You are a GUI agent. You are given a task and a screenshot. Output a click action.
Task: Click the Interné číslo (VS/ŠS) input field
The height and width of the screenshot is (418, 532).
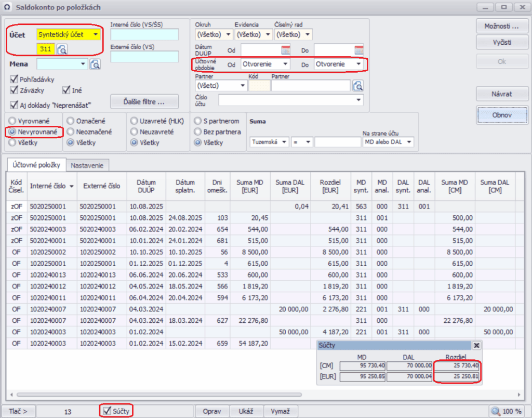pos(144,35)
